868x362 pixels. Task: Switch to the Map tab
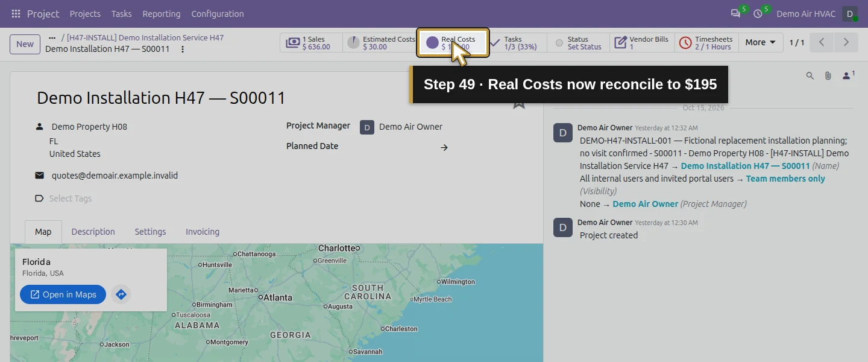point(43,232)
